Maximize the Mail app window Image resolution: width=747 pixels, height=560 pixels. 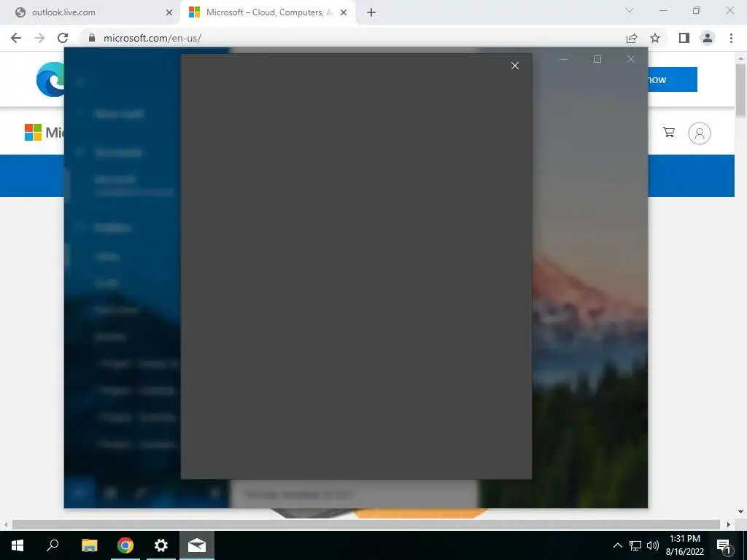597,59
